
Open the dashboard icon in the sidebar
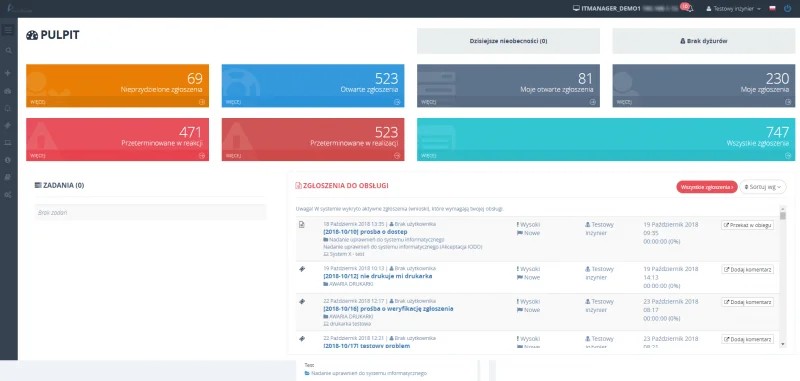click(8, 91)
